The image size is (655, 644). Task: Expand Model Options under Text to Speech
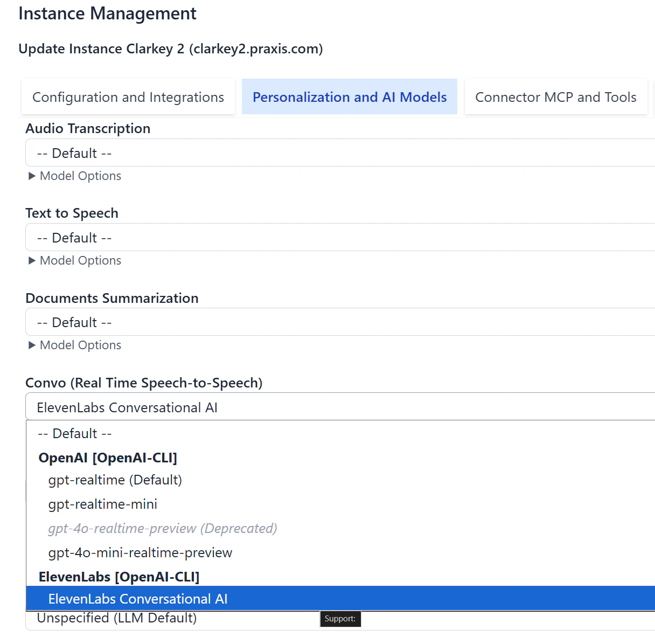click(75, 261)
